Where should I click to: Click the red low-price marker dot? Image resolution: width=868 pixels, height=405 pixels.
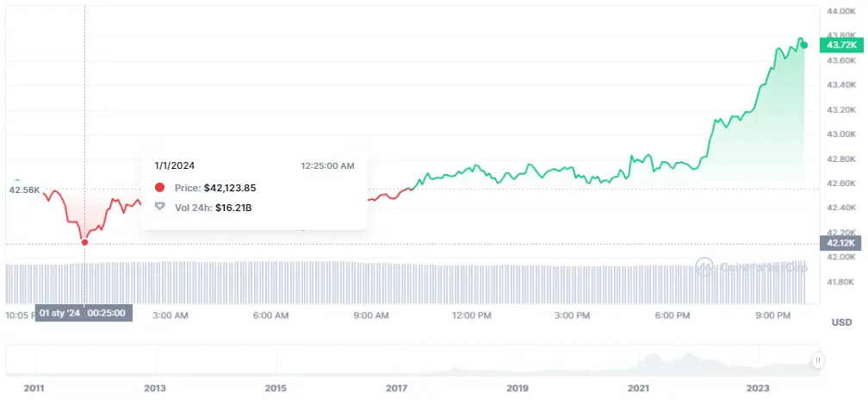pyautogui.click(x=84, y=242)
